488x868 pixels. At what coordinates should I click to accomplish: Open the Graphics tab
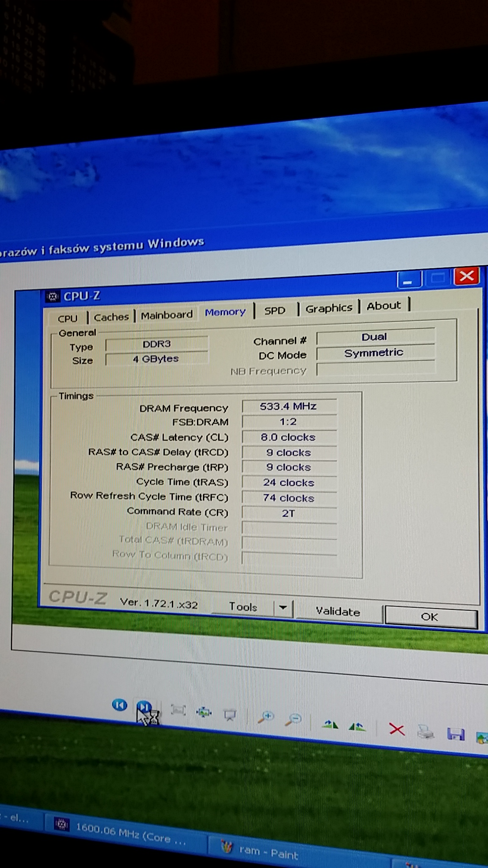coord(329,308)
